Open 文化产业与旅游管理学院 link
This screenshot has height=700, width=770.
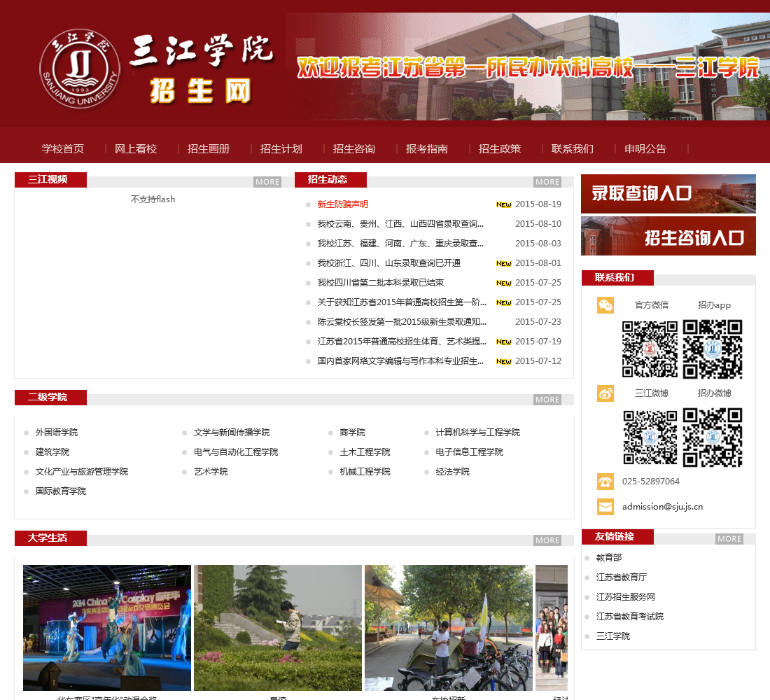tap(81, 472)
